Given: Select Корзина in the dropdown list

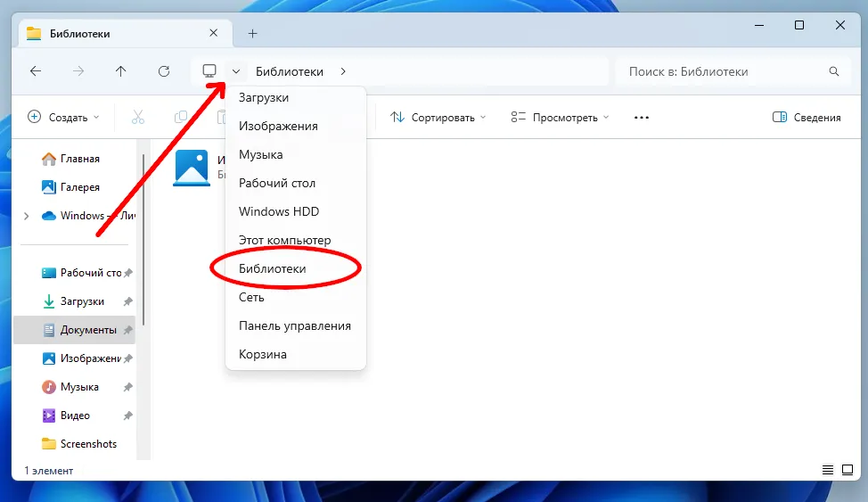Looking at the screenshot, I should (x=296, y=354).
